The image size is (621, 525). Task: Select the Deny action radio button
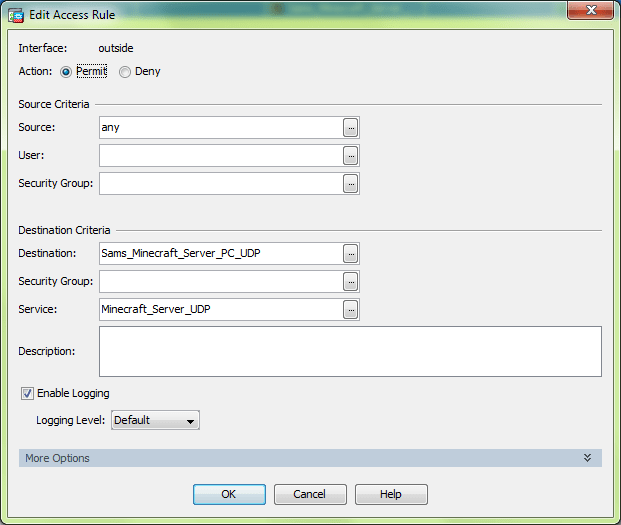pyautogui.click(x=125, y=72)
